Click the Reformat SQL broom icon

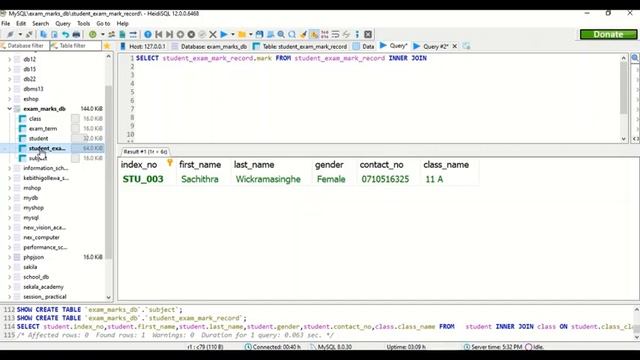click(x=303, y=34)
